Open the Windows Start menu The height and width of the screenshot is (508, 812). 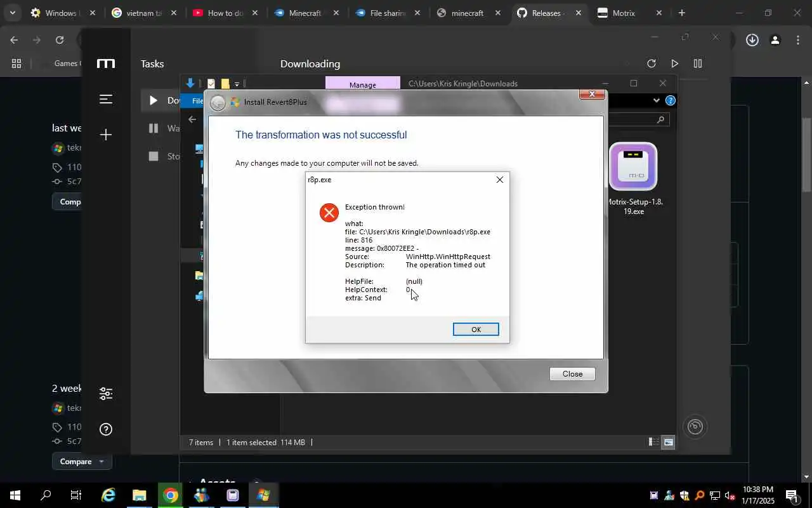click(15, 495)
